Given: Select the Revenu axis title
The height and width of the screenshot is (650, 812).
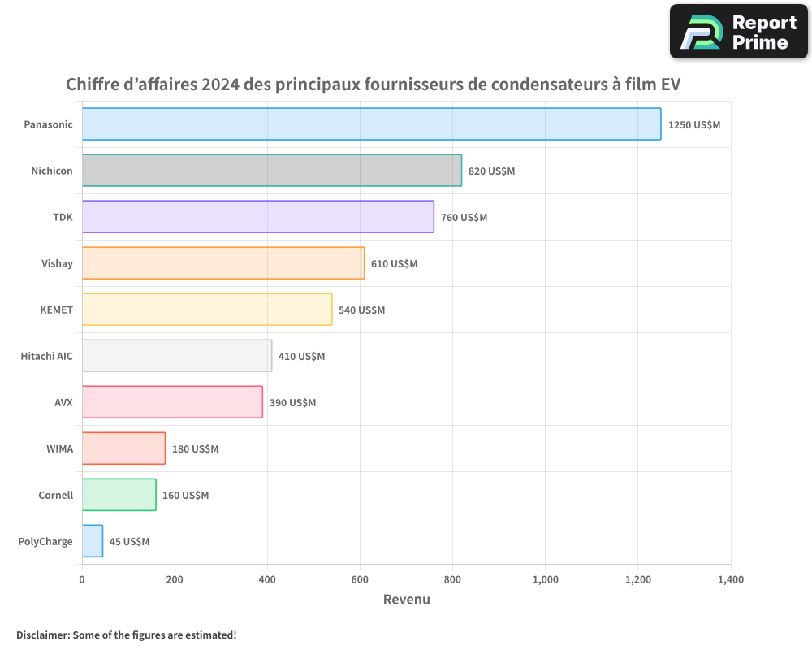Looking at the screenshot, I should tap(406, 600).
